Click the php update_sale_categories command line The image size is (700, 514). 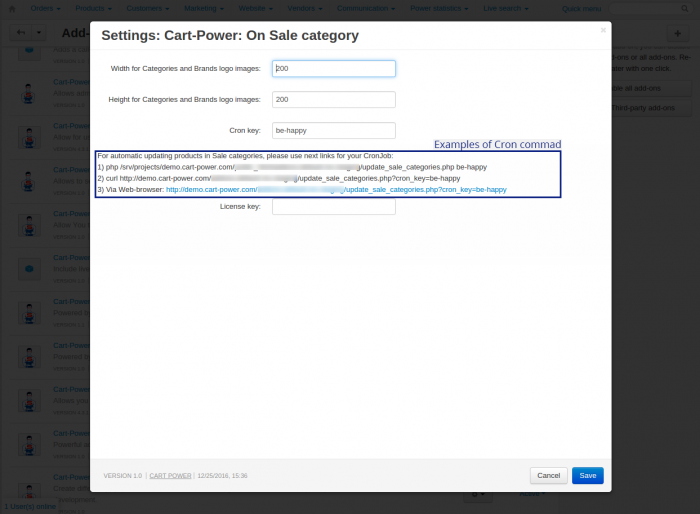coord(292,167)
